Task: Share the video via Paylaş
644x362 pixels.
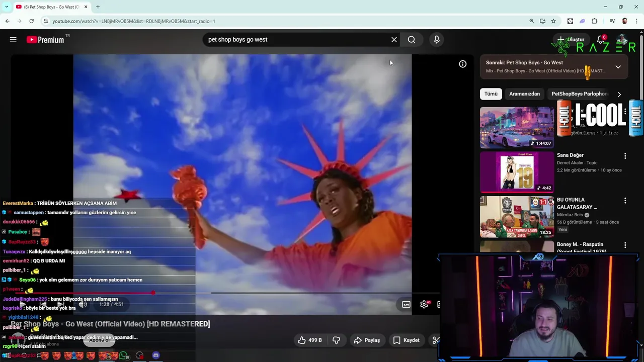Action: point(367,340)
